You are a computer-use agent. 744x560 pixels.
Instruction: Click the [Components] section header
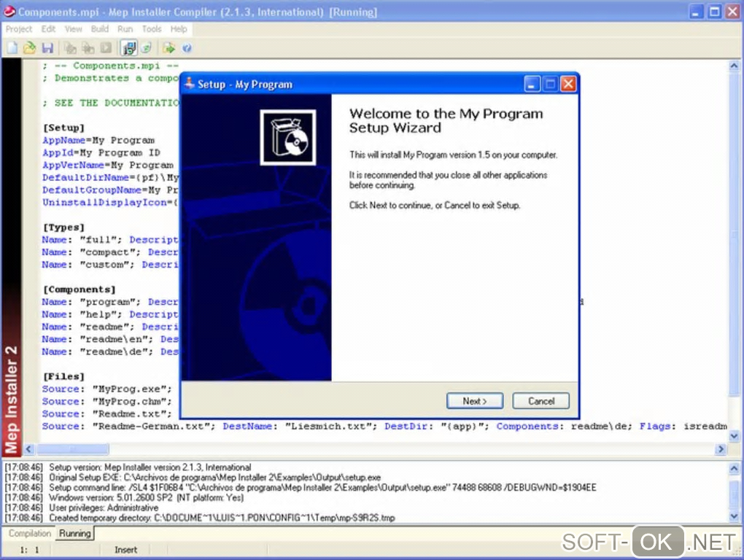click(x=80, y=289)
